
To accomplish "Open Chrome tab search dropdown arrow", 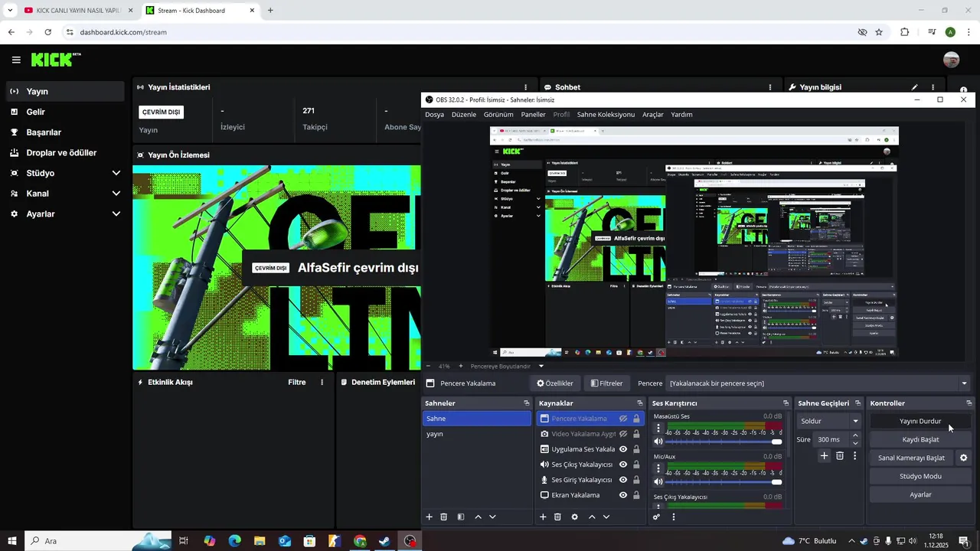I will coord(10,11).
